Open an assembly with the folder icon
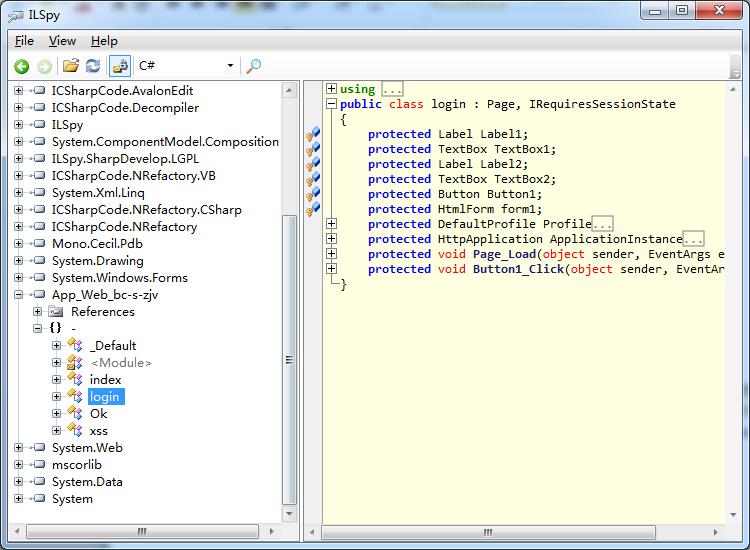This screenshot has height=550, width=750. click(x=71, y=66)
